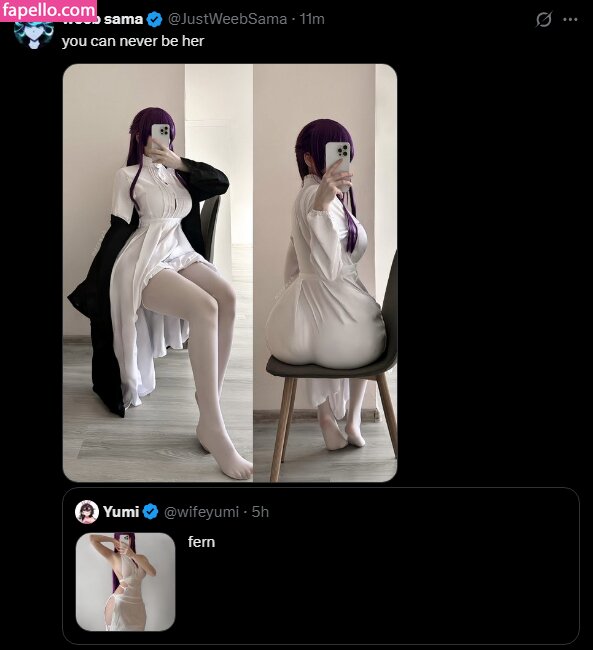
Task: Open the @wifeyumi handle link
Action: [x=202, y=512]
